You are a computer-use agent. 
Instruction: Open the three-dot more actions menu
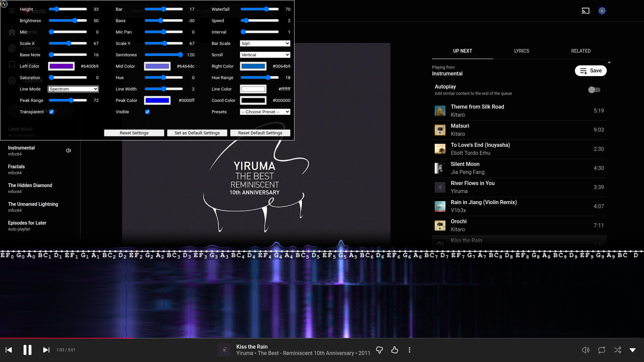click(x=410, y=350)
